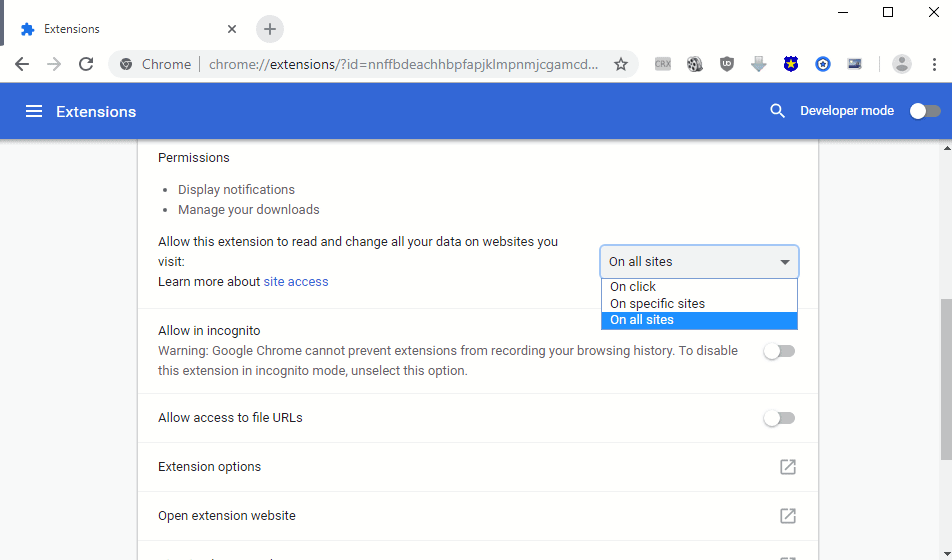This screenshot has height=560, width=952.
Task: Open a new tab with plus button
Action: click(x=270, y=29)
